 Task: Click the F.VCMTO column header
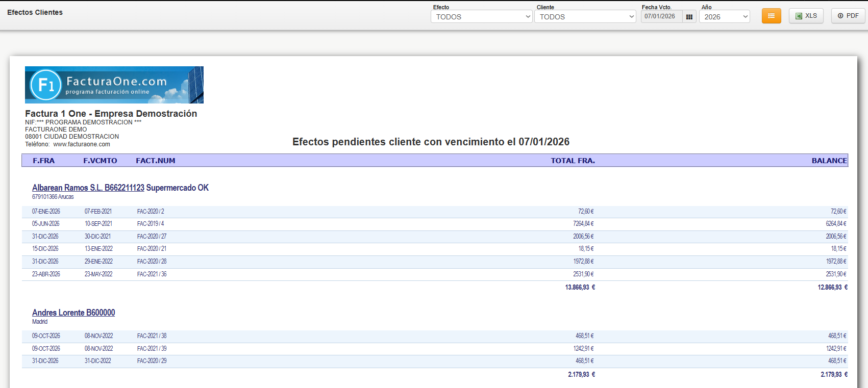coord(100,161)
